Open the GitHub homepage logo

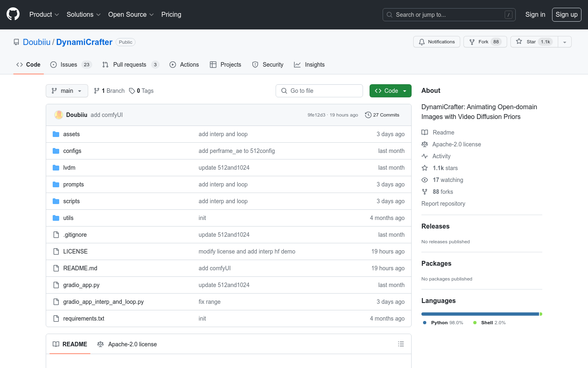click(13, 14)
